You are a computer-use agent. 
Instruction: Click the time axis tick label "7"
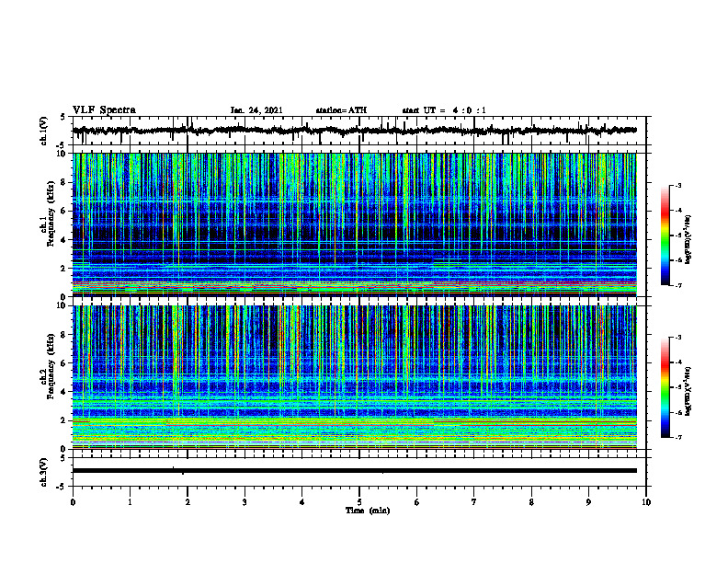[x=474, y=502]
